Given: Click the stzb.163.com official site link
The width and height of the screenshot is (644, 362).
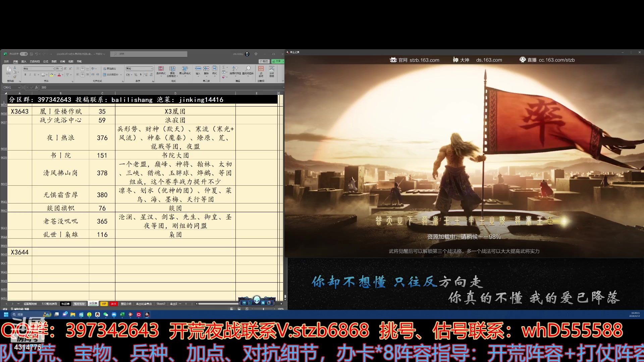Looking at the screenshot, I should click(x=424, y=60).
